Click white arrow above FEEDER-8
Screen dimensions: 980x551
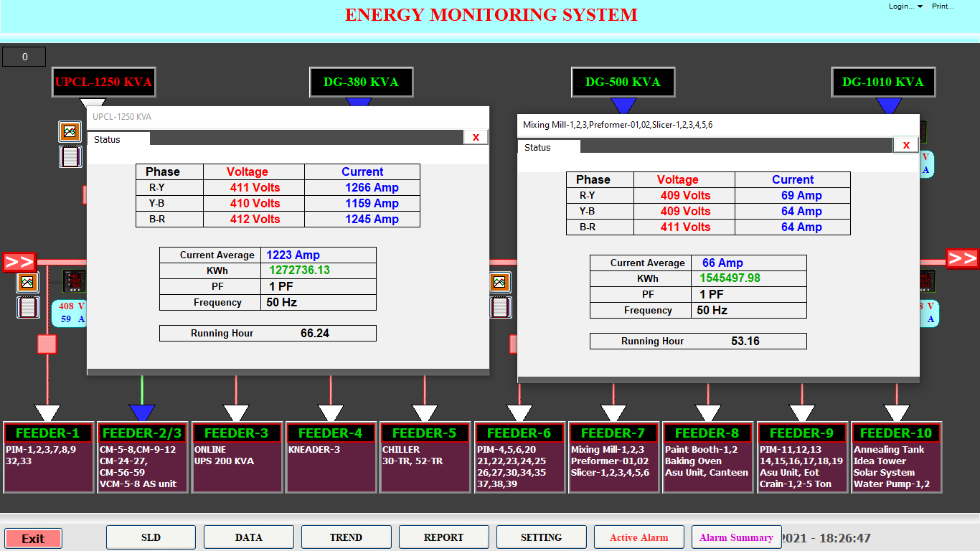(707, 413)
